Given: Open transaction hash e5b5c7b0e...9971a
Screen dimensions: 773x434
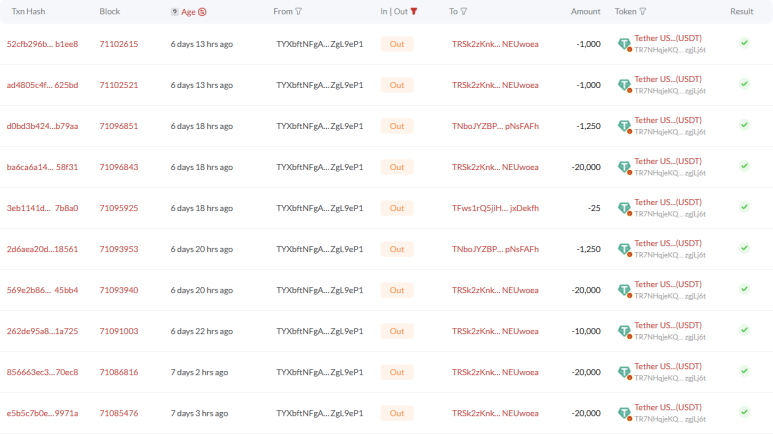Looking at the screenshot, I should [42, 413].
